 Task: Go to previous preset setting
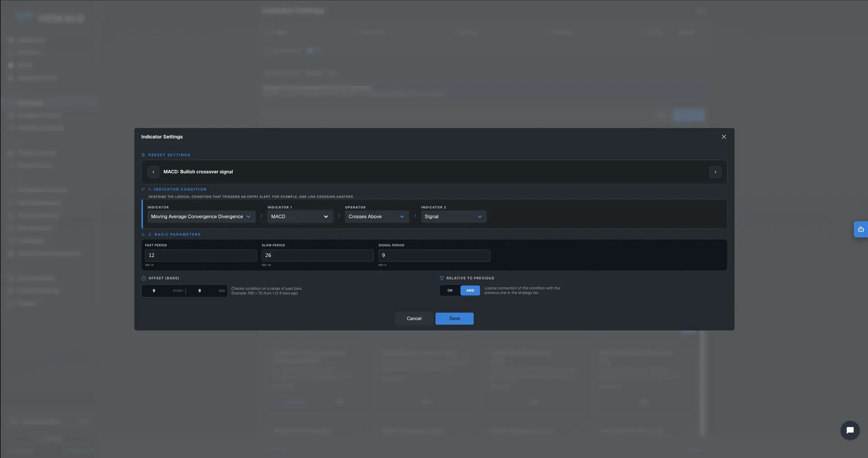pyautogui.click(x=153, y=172)
